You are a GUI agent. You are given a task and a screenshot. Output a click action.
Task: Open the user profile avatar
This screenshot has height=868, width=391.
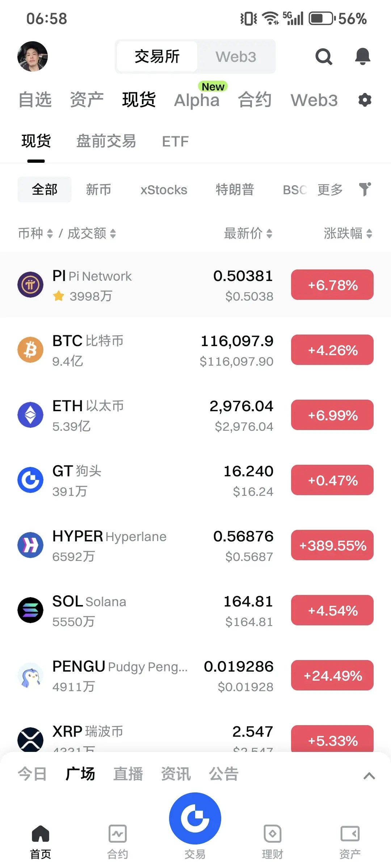tap(33, 56)
